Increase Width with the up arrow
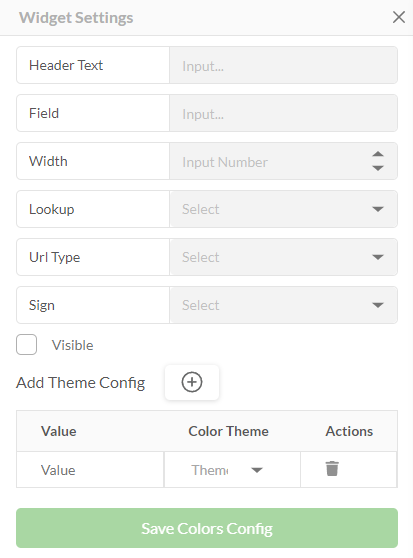The image size is (413, 558). coord(378,154)
